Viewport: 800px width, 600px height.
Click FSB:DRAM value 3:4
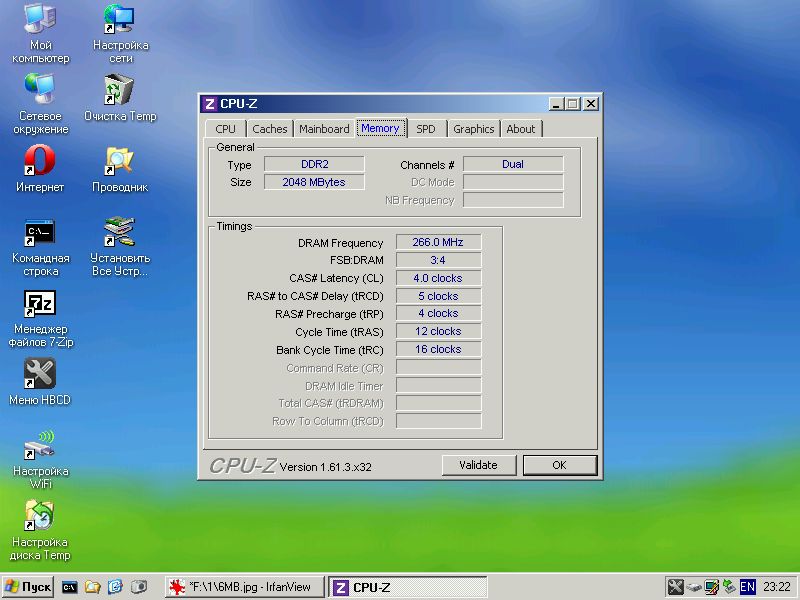[x=438, y=260]
